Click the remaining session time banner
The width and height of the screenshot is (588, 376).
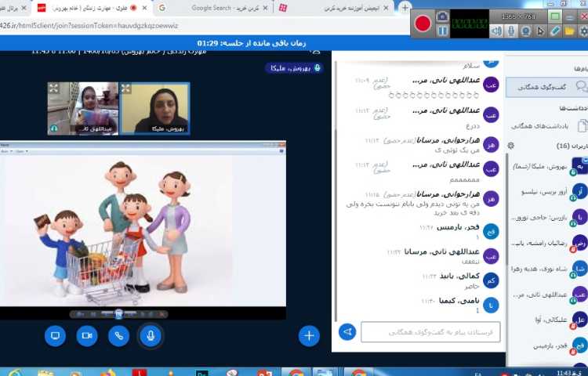pos(252,43)
